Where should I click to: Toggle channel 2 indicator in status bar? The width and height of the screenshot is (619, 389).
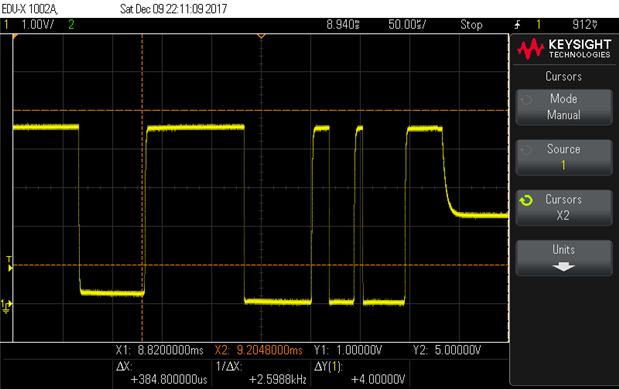[x=71, y=24]
